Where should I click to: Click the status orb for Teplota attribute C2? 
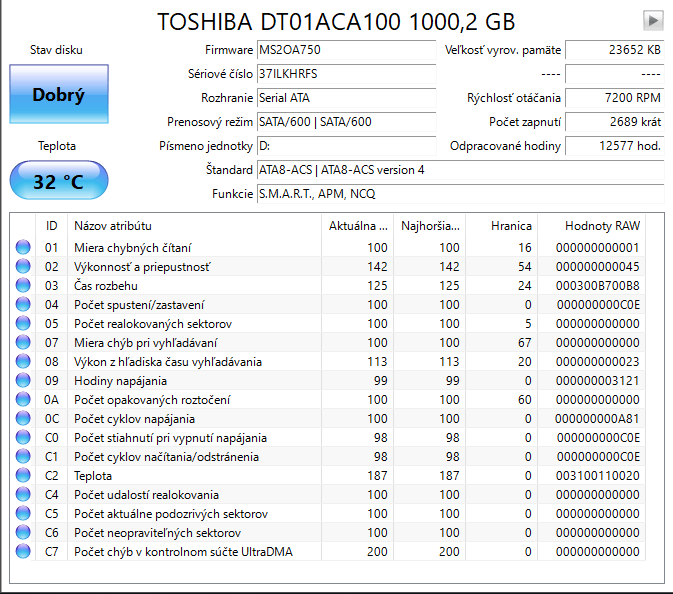pyautogui.click(x=23, y=475)
